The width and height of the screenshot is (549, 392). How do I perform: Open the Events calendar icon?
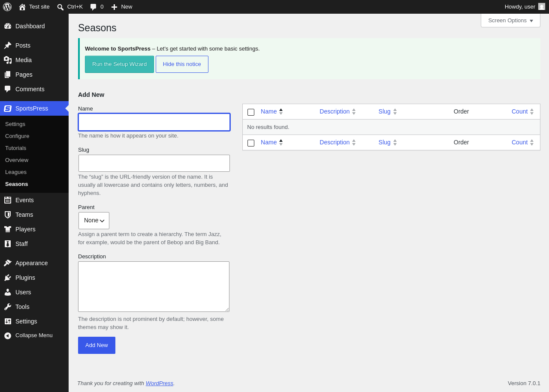[8, 200]
